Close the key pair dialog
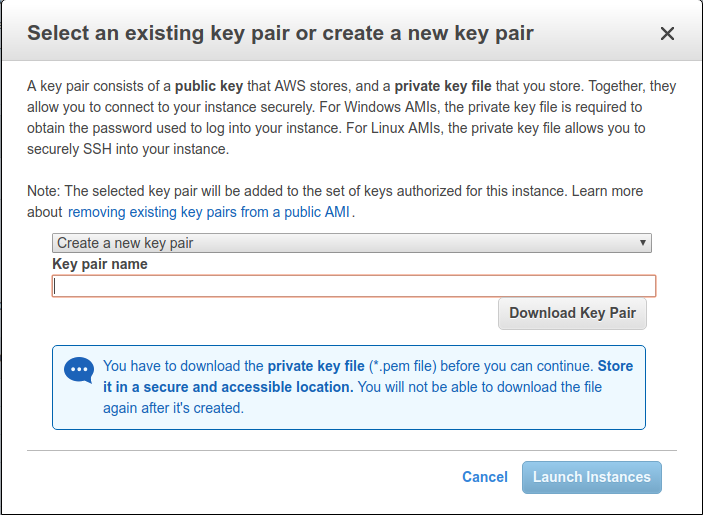The image size is (703, 515). tap(668, 34)
